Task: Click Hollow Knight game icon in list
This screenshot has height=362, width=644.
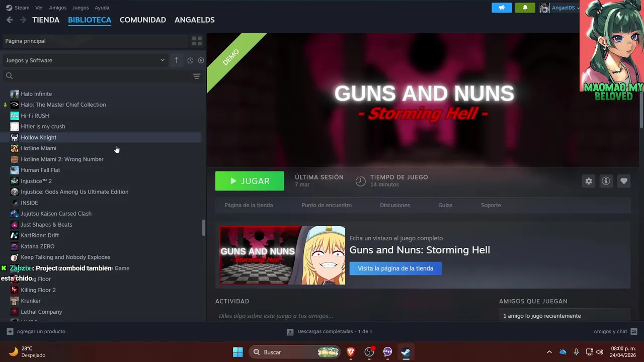Action: tap(15, 137)
